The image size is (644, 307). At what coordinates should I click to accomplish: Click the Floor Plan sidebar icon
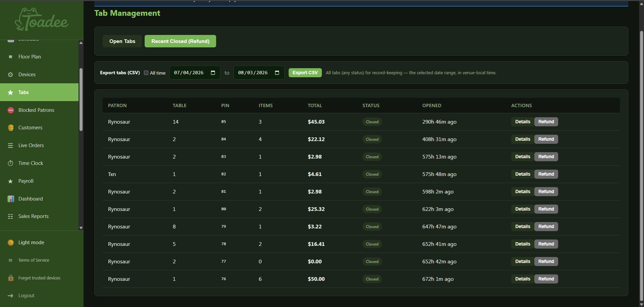(x=10, y=57)
